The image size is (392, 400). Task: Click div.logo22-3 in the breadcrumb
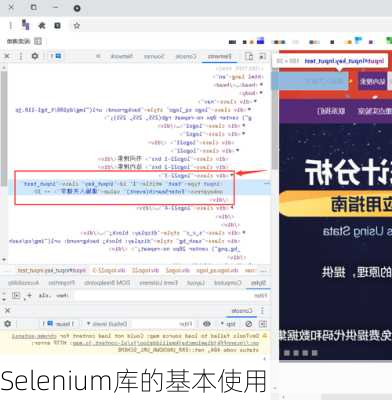click(x=109, y=270)
